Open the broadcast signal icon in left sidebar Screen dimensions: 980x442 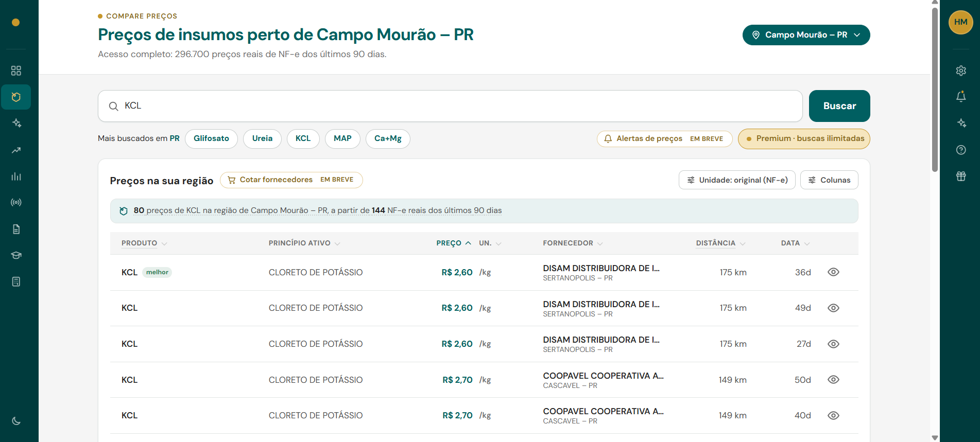click(16, 203)
